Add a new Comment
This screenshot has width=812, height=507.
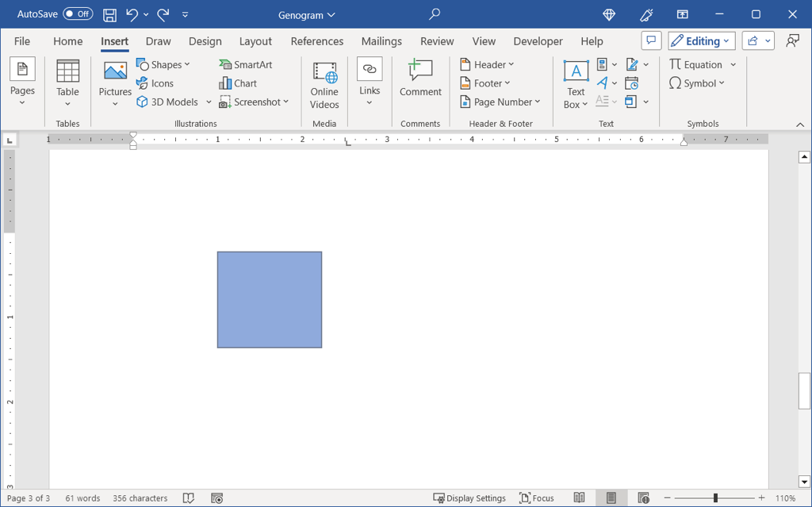(x=420, y=79)
